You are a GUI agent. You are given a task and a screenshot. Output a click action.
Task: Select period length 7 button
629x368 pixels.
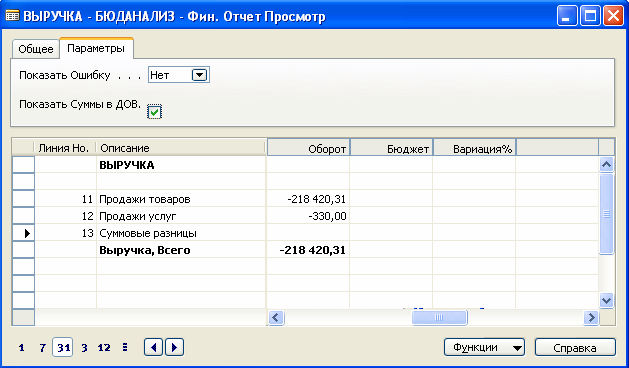click(x=43, y=348)
